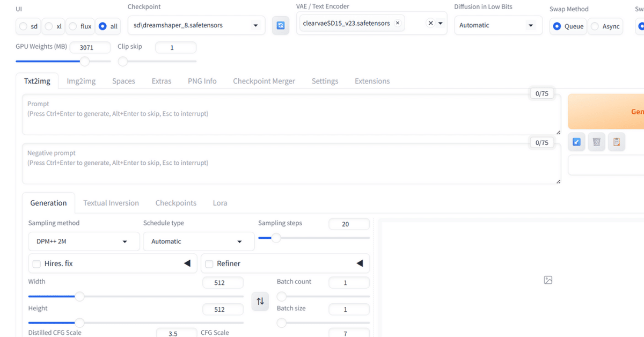Click the image placeholder icon in output area
This screenshot has height=337, width=644.
point(547,280)
